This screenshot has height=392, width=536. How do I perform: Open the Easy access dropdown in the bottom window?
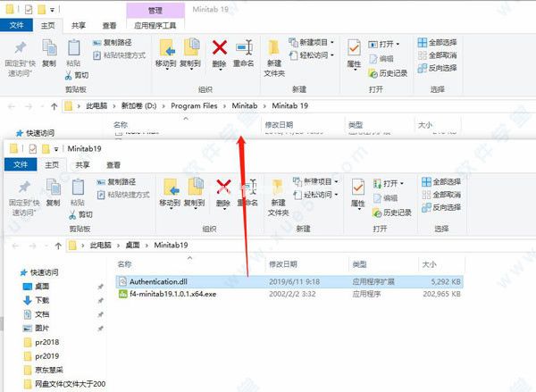337,195
